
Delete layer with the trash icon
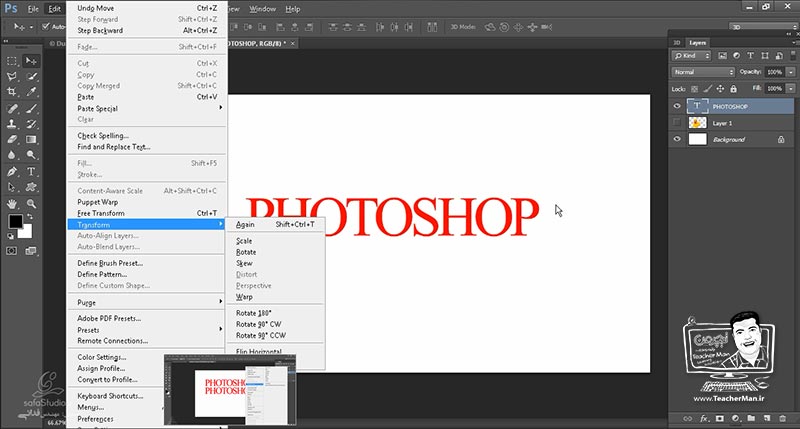coord(783,418)
